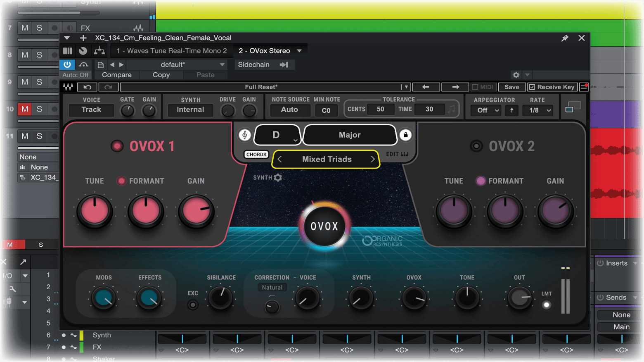
Task: Click the Voice Track selector
Action: (x=91, y=110)
